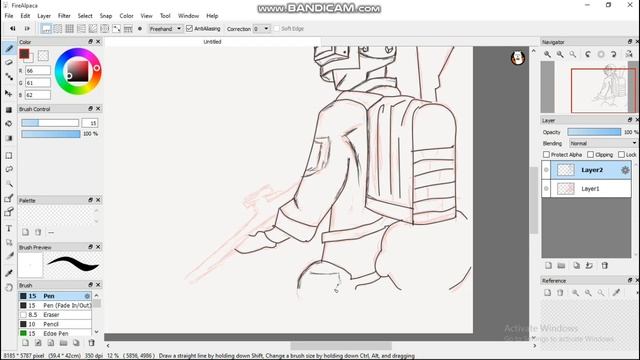Rotate Navigator view right
Screen dimensions: 640x360
coord(613,54)
